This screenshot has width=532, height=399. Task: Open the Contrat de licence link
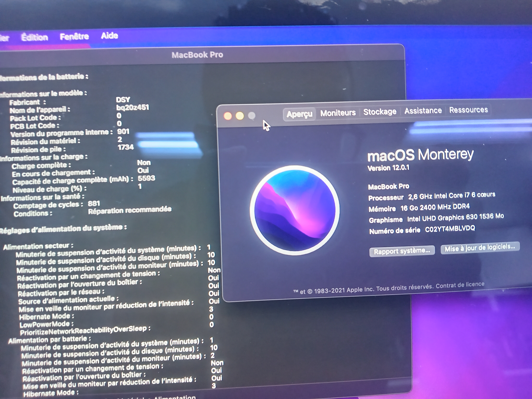tap(460, 285)
